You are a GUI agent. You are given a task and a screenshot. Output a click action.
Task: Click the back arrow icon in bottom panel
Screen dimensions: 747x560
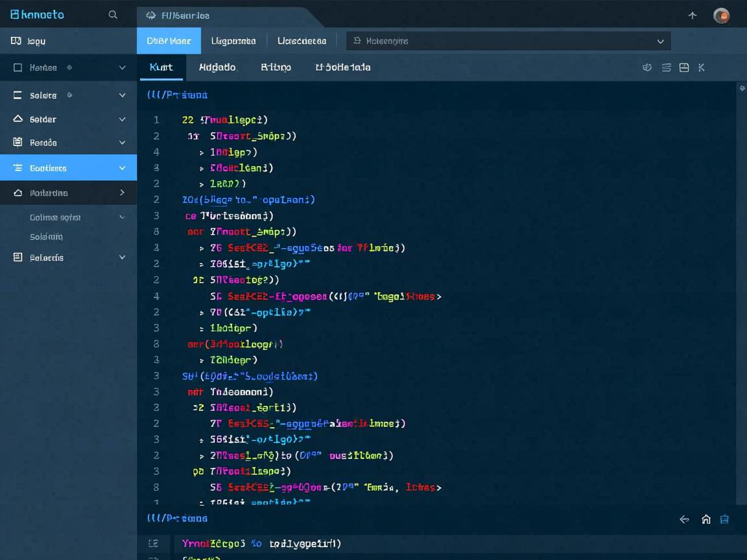pos(684,519)
